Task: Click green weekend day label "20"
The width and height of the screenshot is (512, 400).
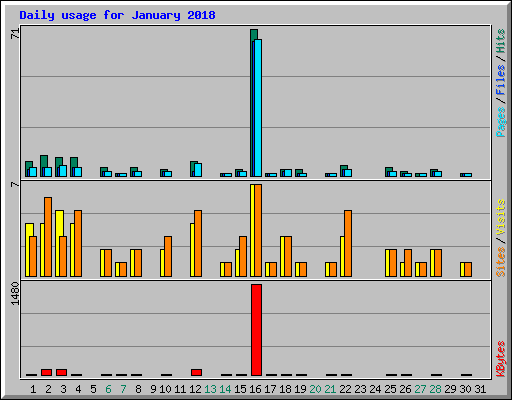Action: coord(315,389)
